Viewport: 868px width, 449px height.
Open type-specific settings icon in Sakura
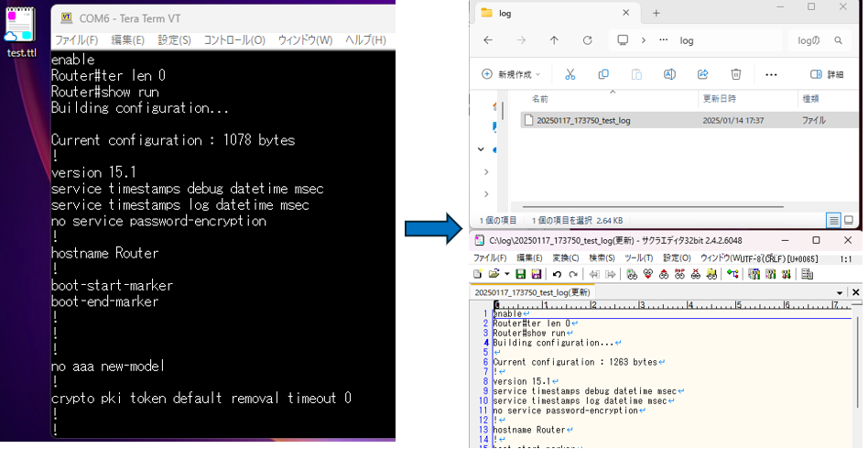coord(771,274)
